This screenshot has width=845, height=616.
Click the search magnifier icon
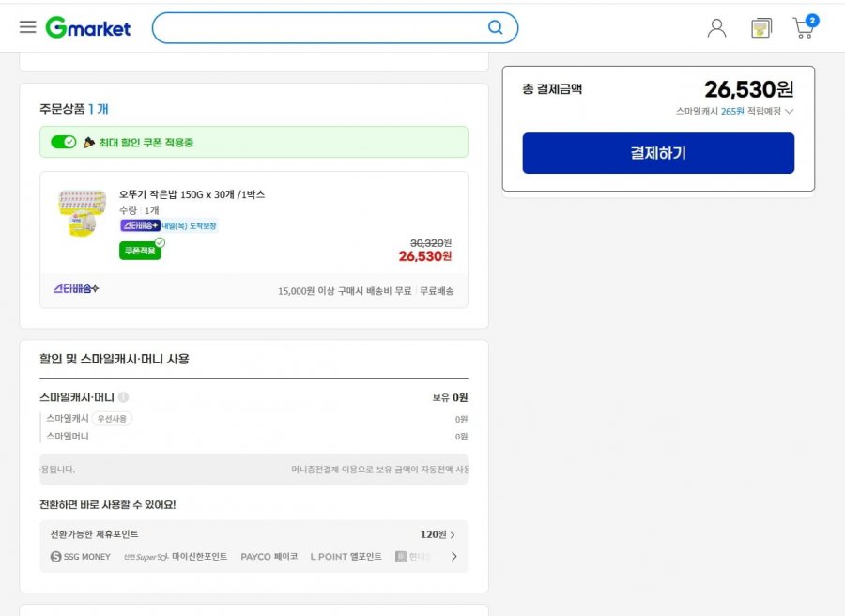click(x=495, y=27)
